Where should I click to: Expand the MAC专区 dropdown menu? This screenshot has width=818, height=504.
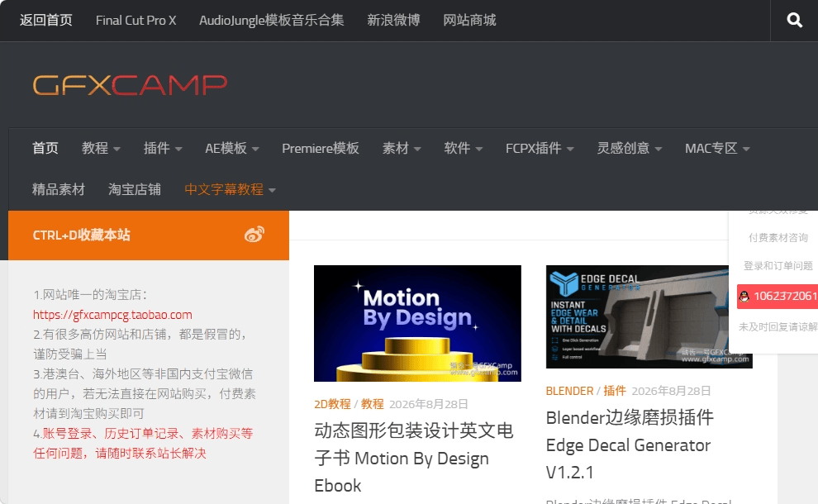click(717, 148)
